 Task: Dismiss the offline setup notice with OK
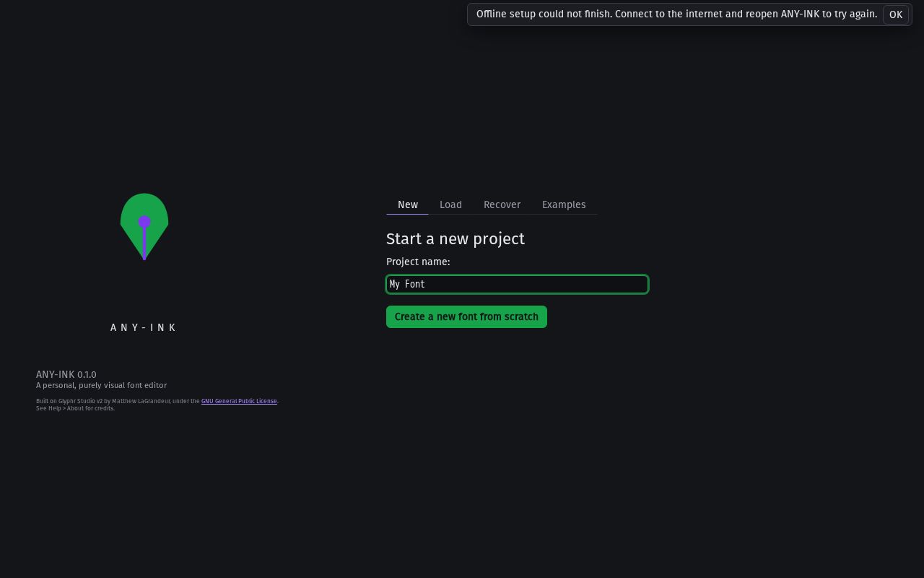click(x=895, y=14)
